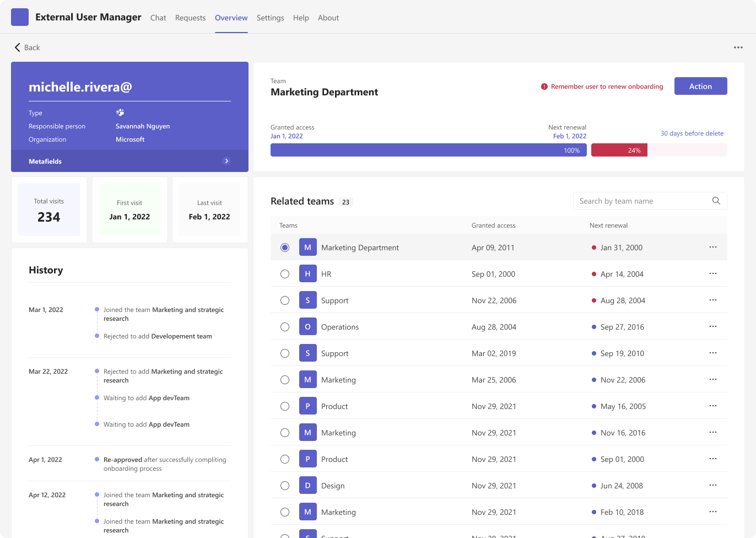Open more options for Operations row
Screen dimensions: 756x538
712,326
